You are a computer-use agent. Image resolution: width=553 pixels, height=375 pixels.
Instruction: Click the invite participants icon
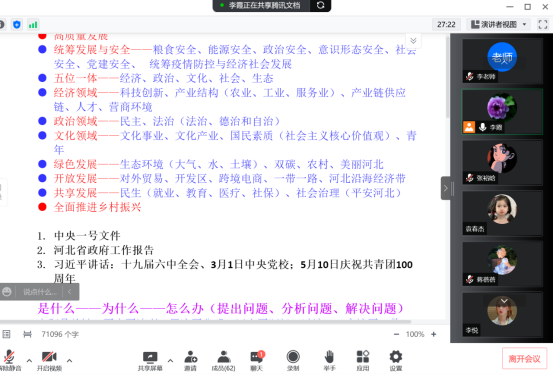(x=190, y=357)
